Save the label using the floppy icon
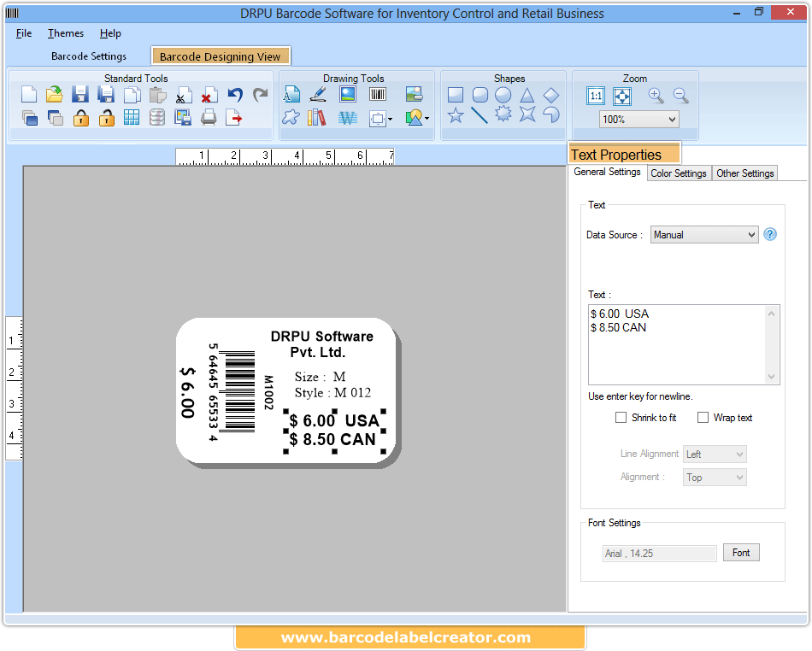 point(79,95)
